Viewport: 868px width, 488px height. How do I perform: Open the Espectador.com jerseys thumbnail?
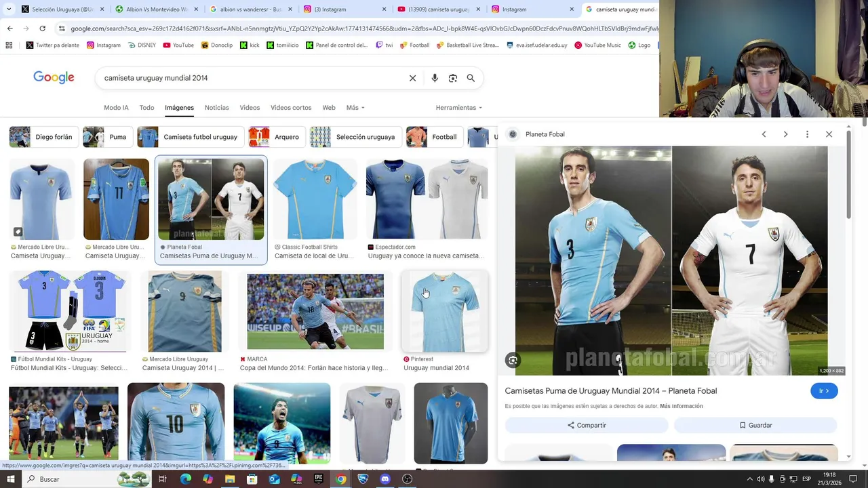pyautogui.click(x=427, y=199)
